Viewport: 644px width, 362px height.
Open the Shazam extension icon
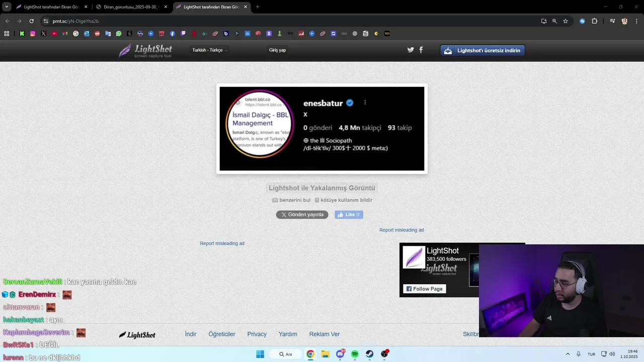pyautogui.click(x=582, y=21)
